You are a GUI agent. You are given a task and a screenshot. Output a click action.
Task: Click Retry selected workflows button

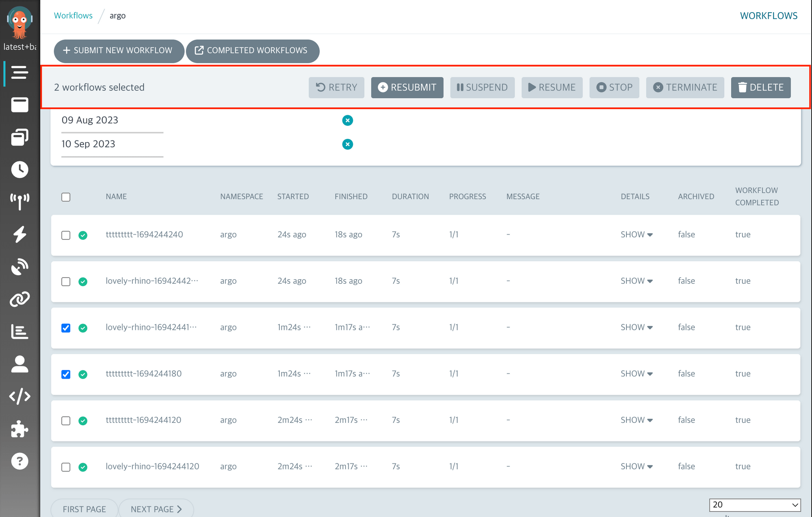336,87
